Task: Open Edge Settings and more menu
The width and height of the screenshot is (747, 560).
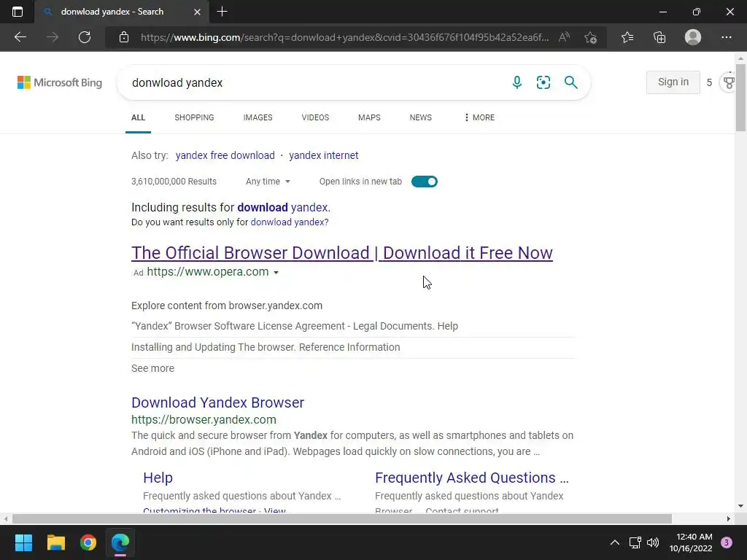Action: (x=726, y=37)
